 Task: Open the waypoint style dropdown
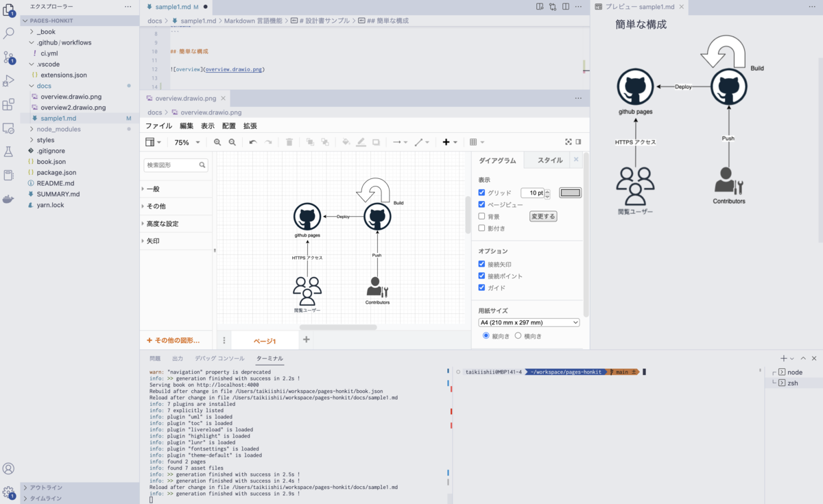[422, 142]
